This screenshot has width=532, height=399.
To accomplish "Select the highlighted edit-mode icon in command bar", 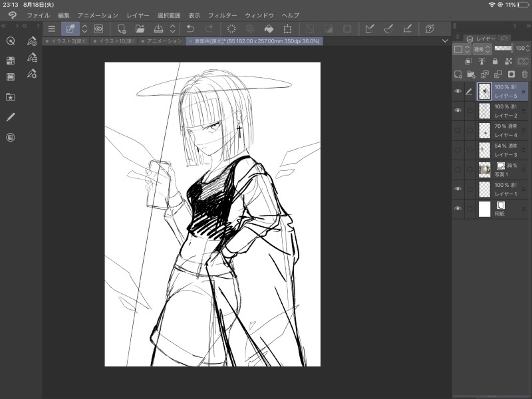I will 70,29.
